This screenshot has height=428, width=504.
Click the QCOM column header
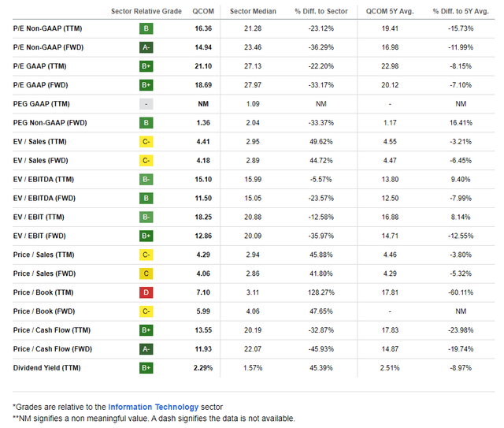pos(203,11)
